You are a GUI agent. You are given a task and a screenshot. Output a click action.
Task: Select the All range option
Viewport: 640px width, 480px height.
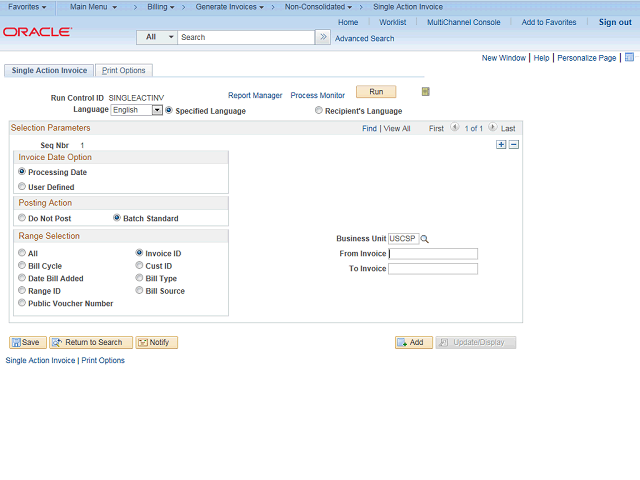click(x=22, y=253)
